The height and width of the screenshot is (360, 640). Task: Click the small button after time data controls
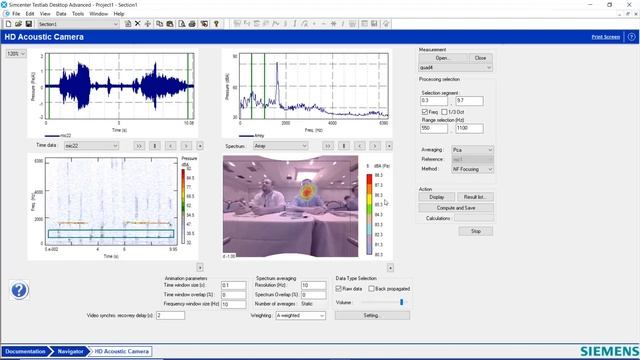[x=200, y=146]
